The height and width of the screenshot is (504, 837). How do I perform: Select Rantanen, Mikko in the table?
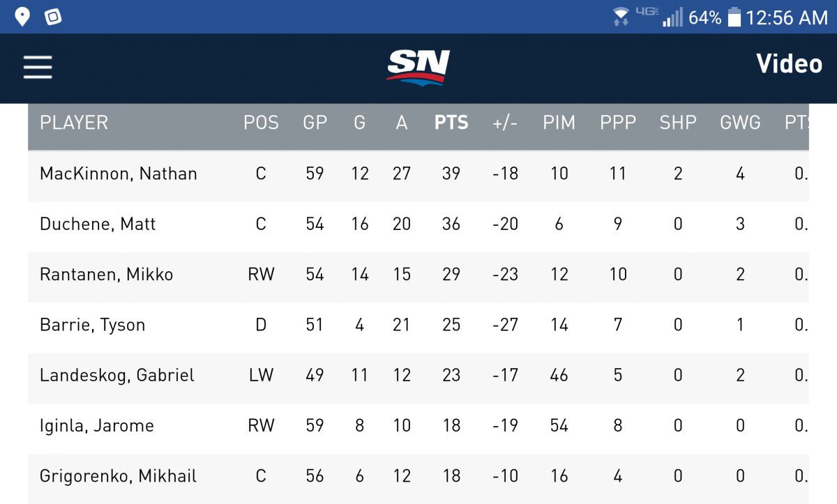click(418, 275)
